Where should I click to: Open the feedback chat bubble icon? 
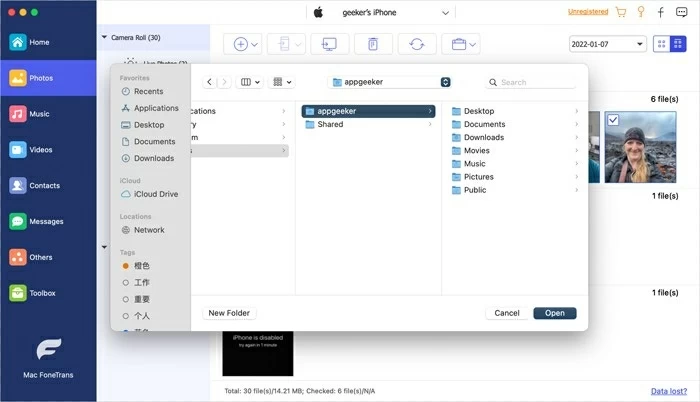pos(681,13)
